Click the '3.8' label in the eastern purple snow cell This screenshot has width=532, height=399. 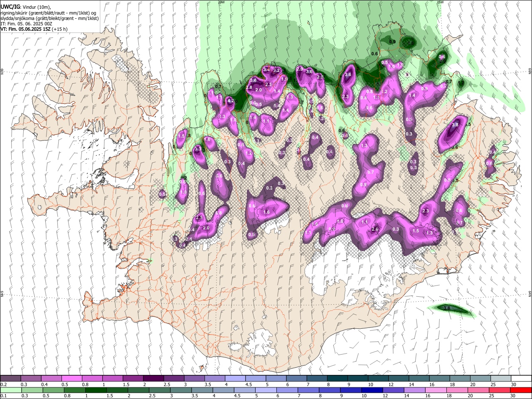(455, 125)
